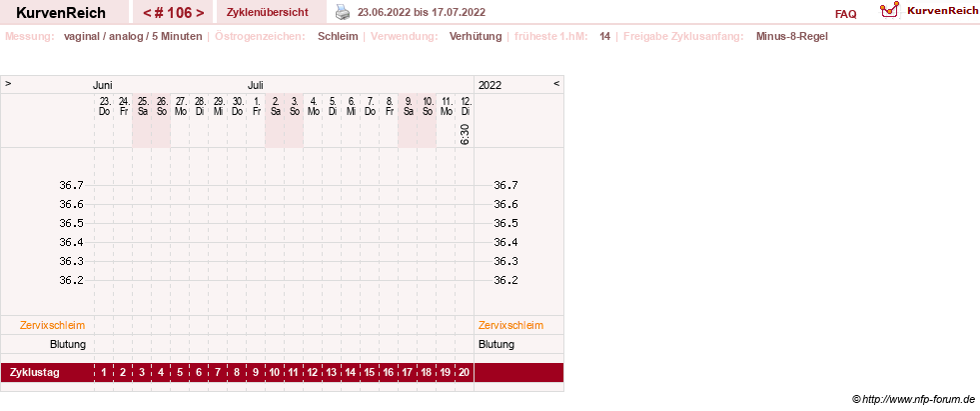This screenshot has height=411, width=980.
Task: Click the '>' arrow in the chart's top-left corner
Action: click(x=8, y=83)
